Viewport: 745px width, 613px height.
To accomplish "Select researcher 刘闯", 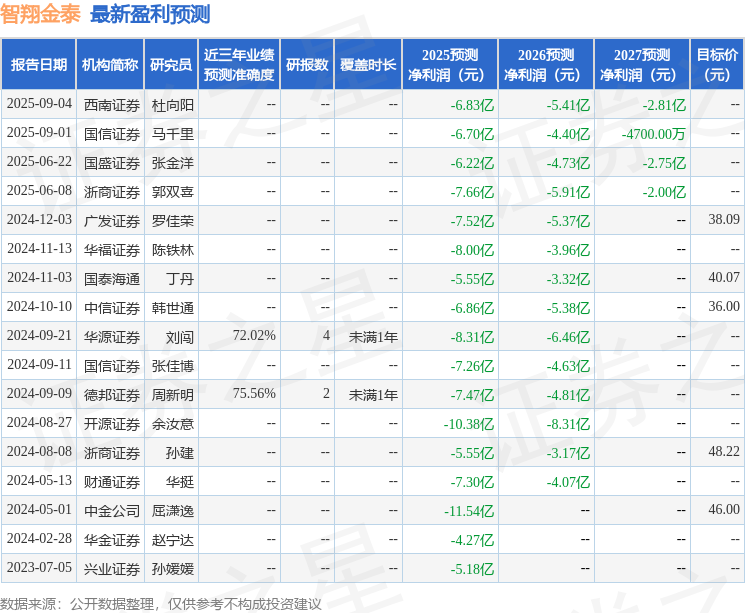I will point(180,337).
